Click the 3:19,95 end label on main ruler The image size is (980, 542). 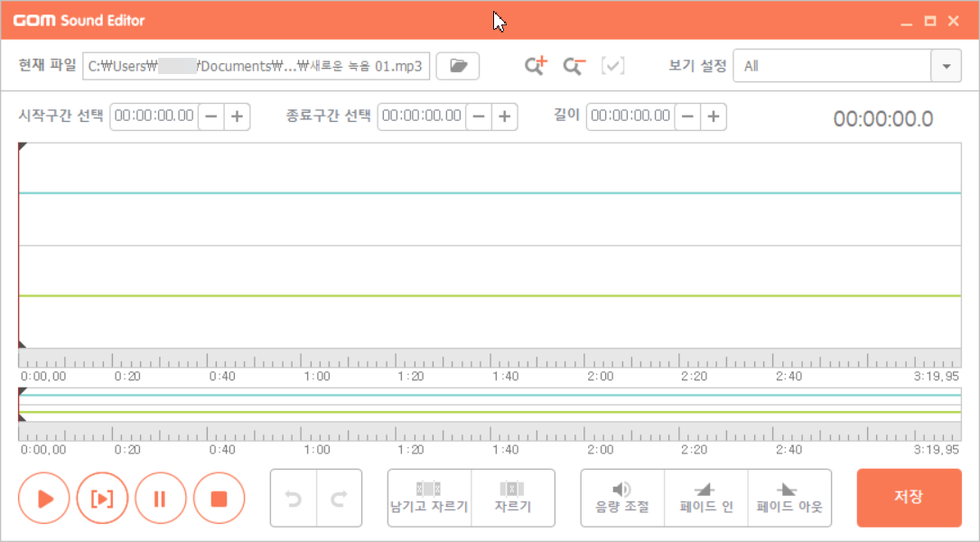(936, 377)
